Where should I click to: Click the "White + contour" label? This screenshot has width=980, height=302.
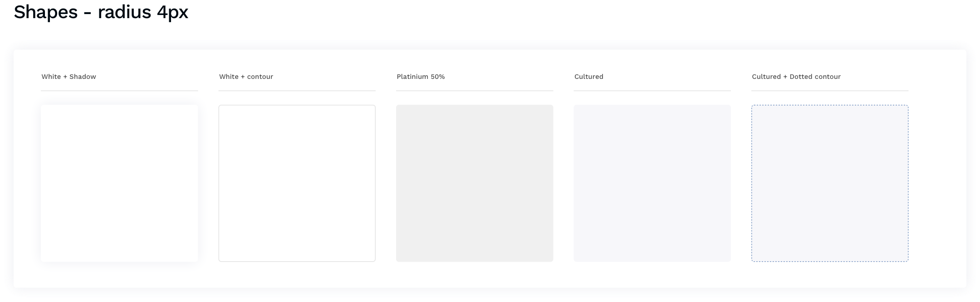click(246, 77)
